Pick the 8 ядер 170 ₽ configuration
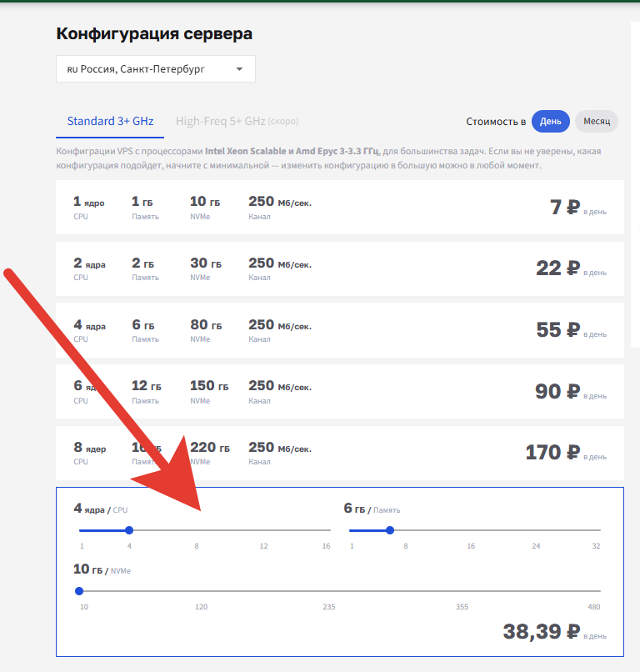The height and width of the screenshot is (672, 640). [x=339, y=452]
